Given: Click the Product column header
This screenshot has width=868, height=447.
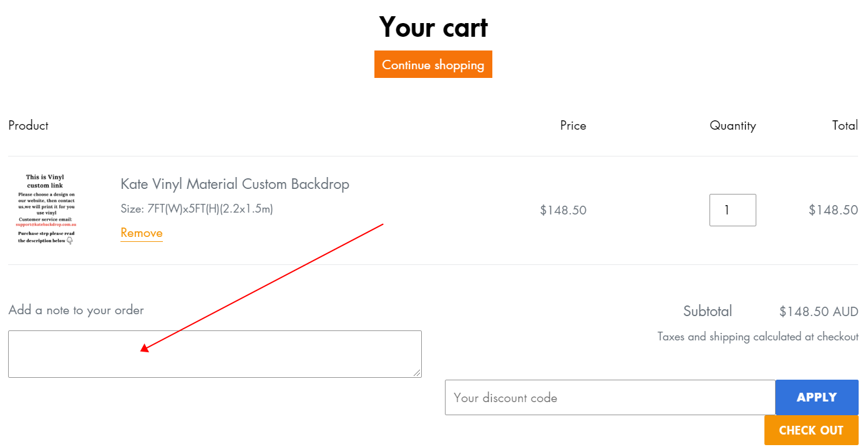Looking at the screenshot, I should tap(29, 125).
